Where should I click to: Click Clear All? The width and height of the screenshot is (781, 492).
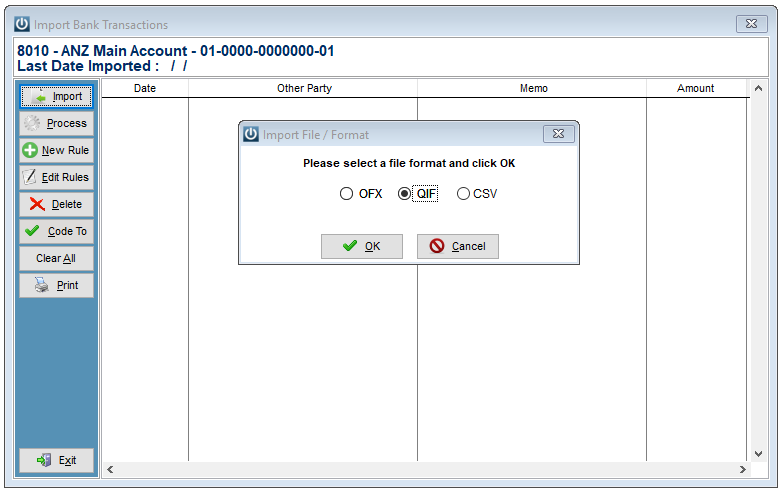[x=56, y=258]
